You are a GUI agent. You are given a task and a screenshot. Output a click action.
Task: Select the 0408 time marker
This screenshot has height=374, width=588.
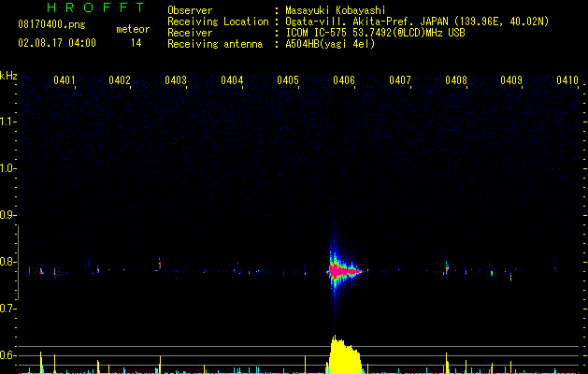pyautogui.click(x=456, y=80)
